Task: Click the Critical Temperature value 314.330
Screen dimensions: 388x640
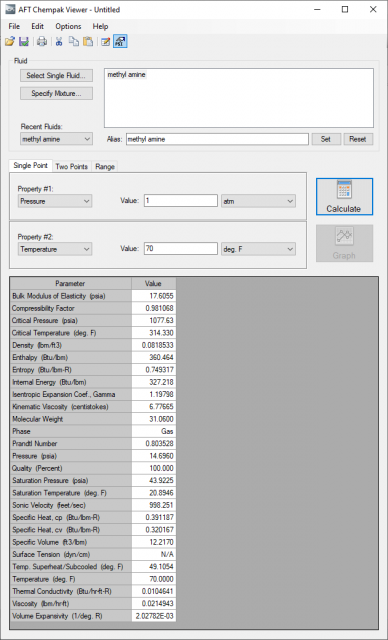Action: [x=153, y=333]
